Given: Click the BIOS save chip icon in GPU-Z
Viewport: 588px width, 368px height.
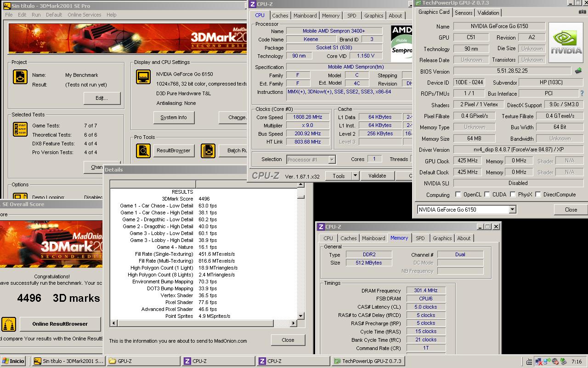Looking at the screenshot, I should click(x=578, y=71).
